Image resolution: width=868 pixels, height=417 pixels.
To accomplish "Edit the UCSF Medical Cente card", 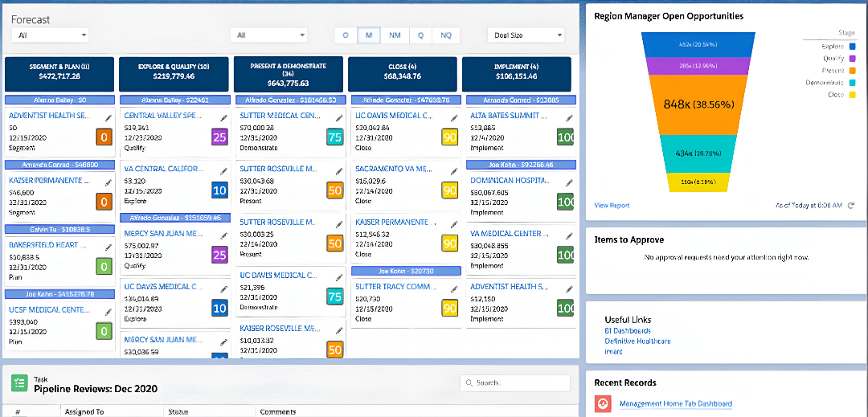I will pos(108,312).
